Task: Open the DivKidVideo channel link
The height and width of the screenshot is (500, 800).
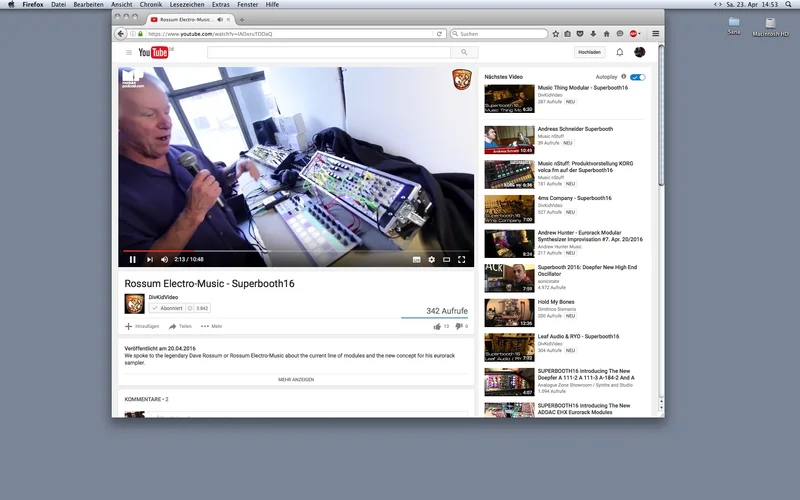Action: [x=163, y=297]
